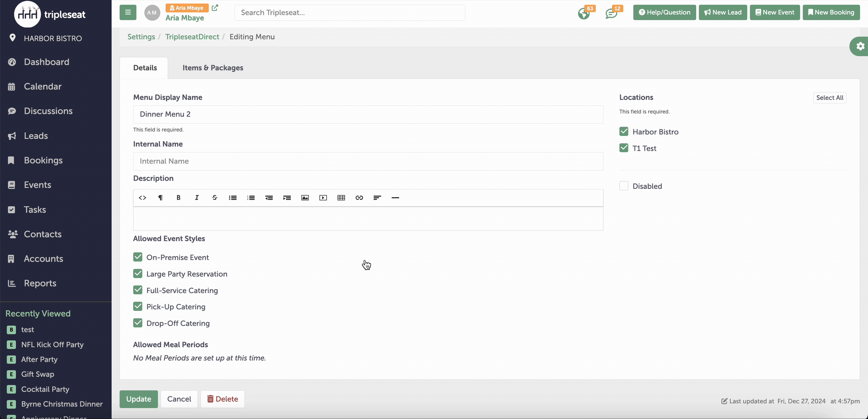Image resolution: width=868 pixels, height=419 pixels.
Task: Apply strikethrough formatting in description
Action: 215,198
